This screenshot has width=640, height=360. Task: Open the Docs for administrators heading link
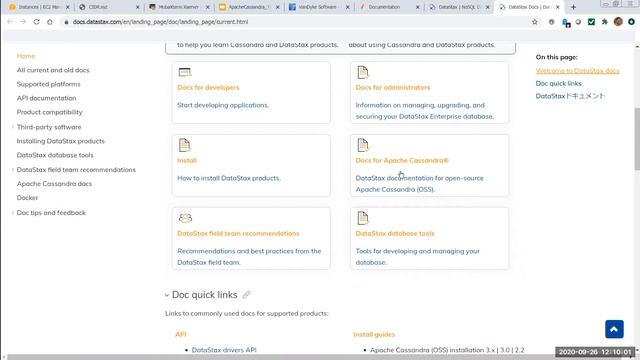point(393,87)
